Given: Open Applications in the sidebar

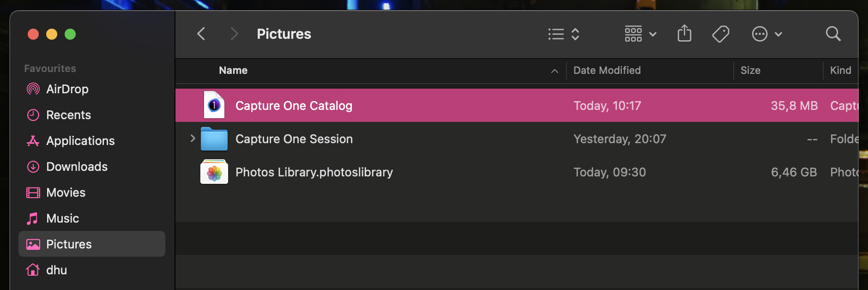Looking at the screenshot, I should point(80,141).
